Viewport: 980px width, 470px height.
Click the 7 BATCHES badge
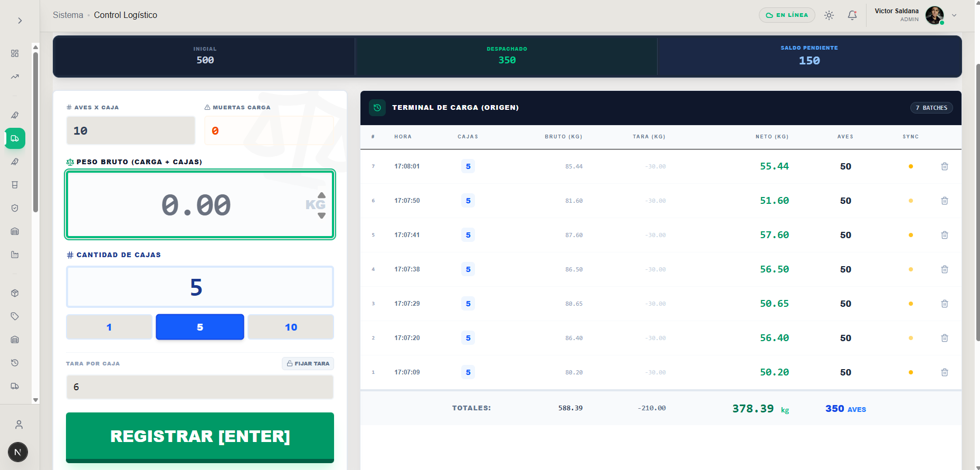[931, 108]
